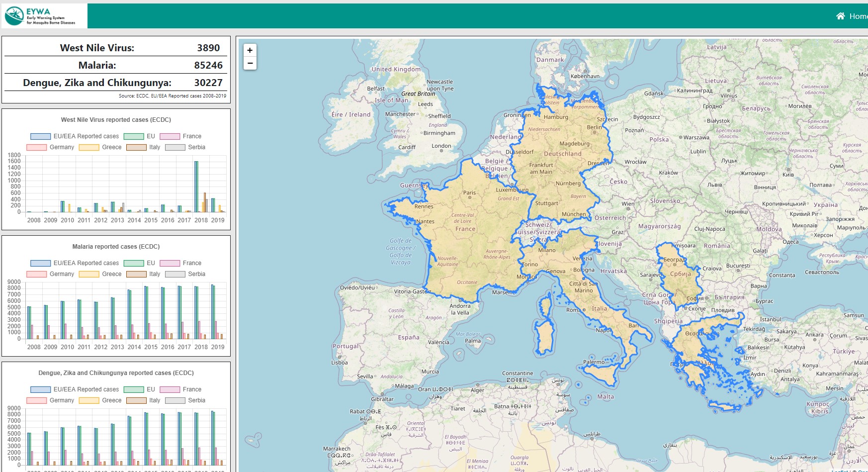
Task: Toggle Serbia series in Malaria chart legend
Action: 185,274
